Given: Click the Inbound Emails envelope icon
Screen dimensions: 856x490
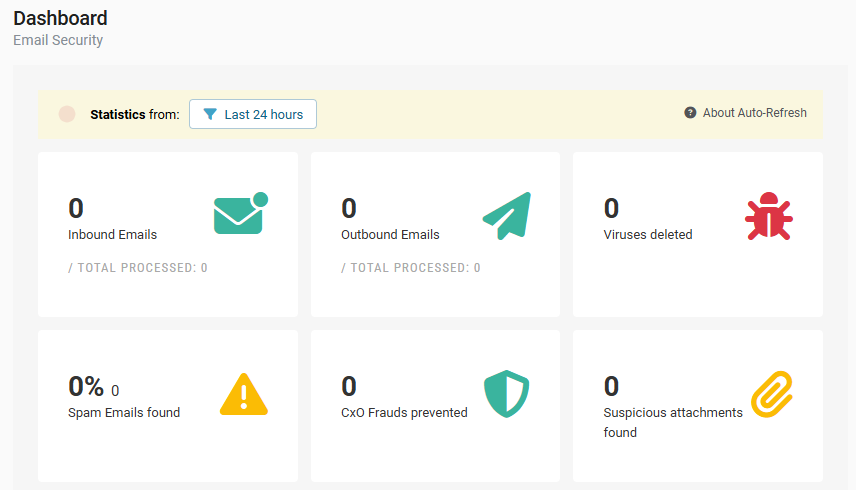Looking at the screenshot, I should pos(240,214).
